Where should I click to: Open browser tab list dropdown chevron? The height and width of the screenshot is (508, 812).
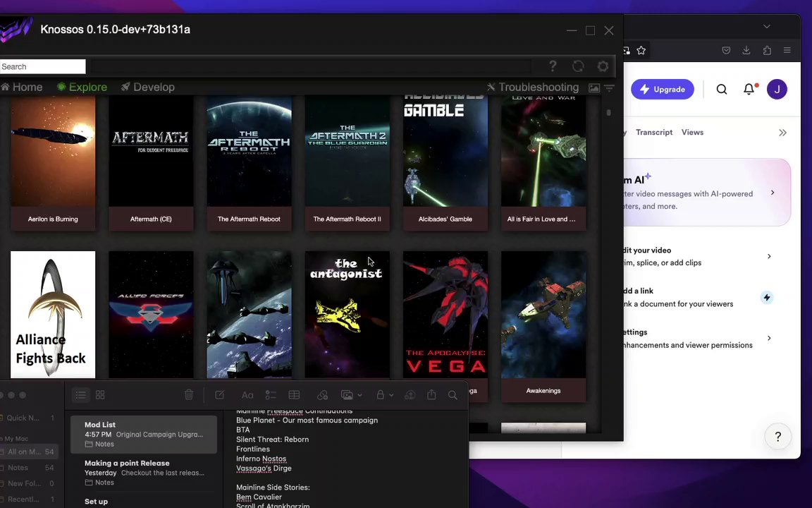[767, 26]
